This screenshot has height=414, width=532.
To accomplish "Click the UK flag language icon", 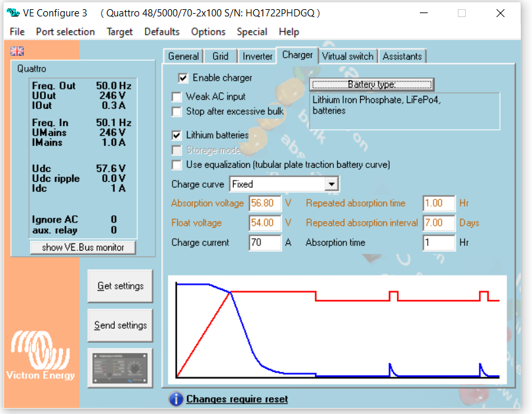I will pyautogui.click(x=17, y=51).
